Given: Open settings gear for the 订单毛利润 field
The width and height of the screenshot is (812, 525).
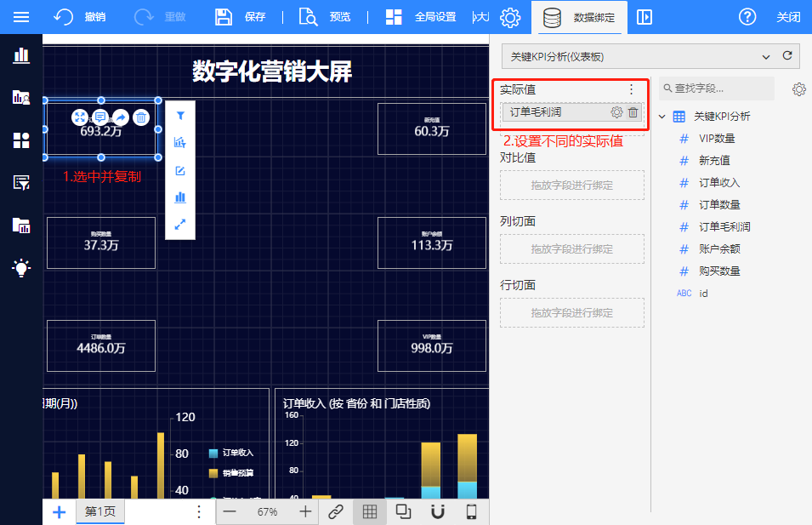Looking at the screenshot, I should click(616, 112).
